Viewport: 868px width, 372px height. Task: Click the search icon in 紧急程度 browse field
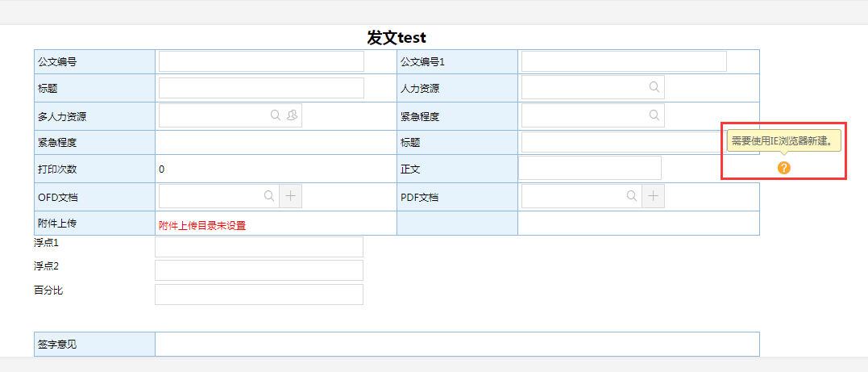pyautogui.click(x=654, y=115)
